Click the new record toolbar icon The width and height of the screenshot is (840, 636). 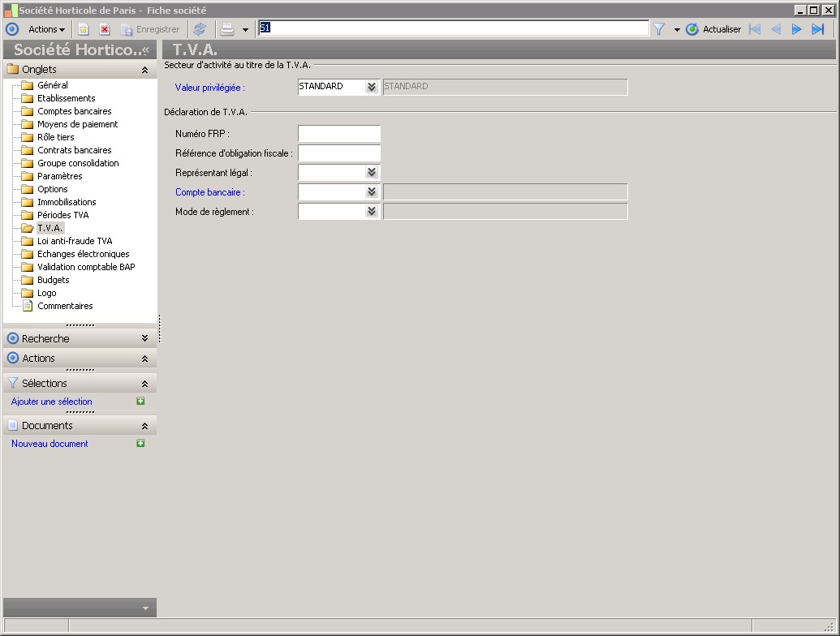pyautogui.click(x=83, y=29)
